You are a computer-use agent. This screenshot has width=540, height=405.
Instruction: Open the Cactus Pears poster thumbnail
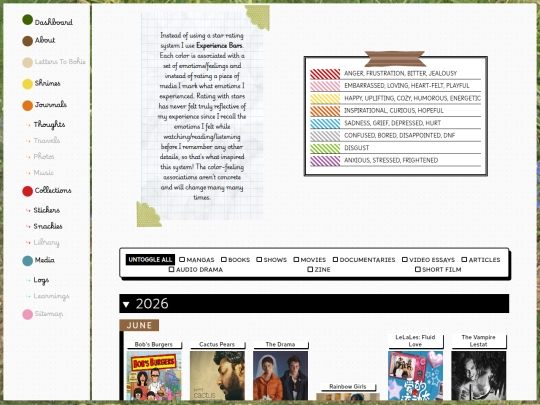coord(217,376)
